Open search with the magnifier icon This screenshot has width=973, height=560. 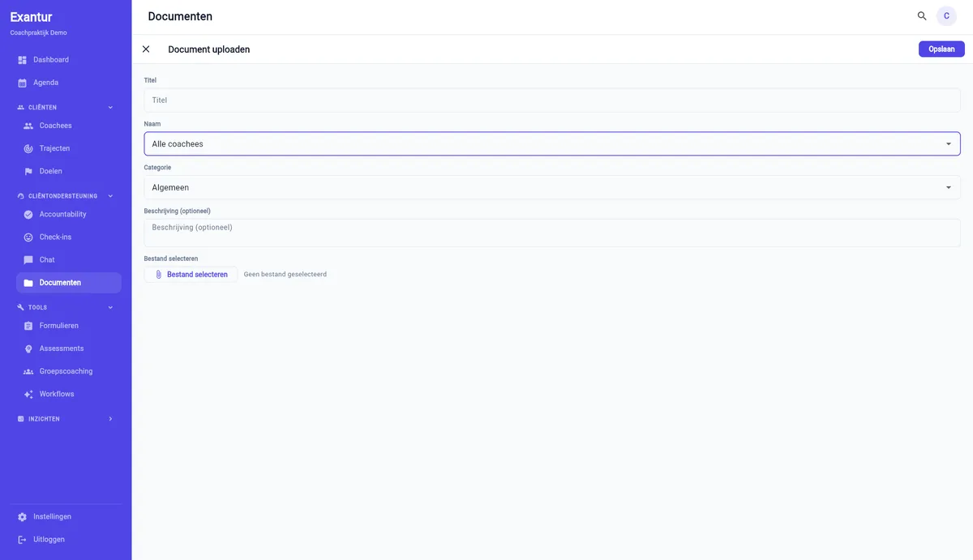[922, 16]
